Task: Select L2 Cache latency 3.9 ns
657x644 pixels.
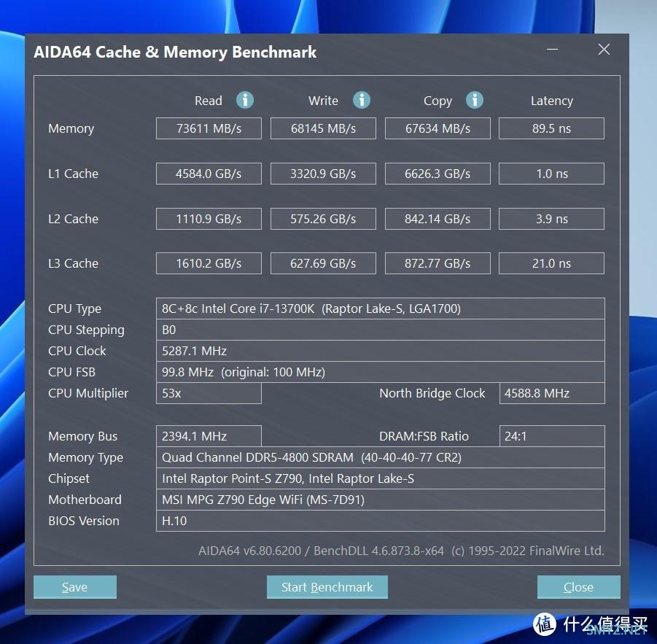Action: coord(551,219)
